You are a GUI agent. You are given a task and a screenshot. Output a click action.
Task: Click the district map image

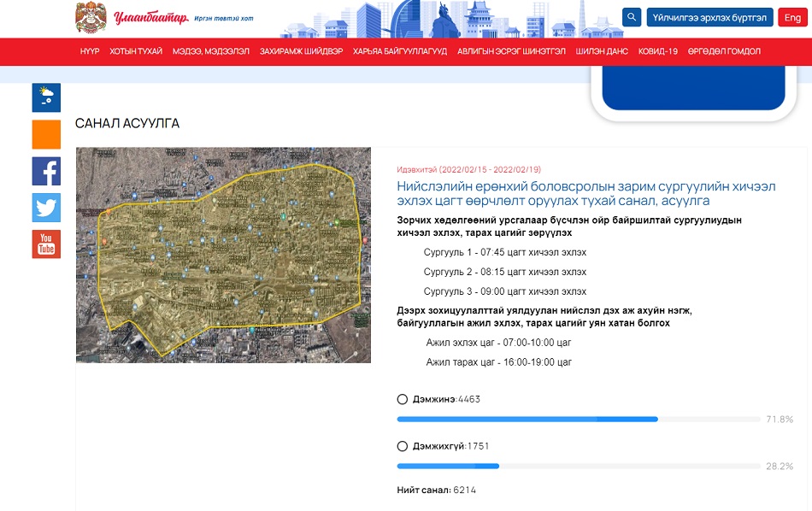223,255
